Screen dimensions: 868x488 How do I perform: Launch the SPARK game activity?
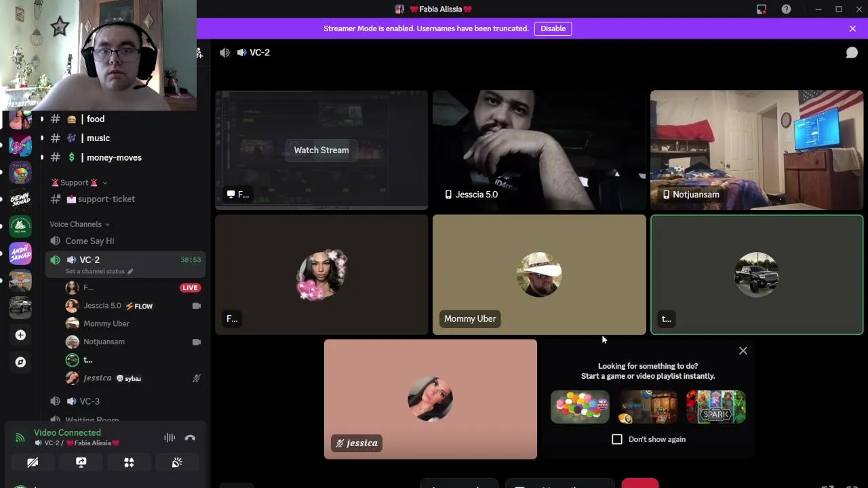coord(716,407)
